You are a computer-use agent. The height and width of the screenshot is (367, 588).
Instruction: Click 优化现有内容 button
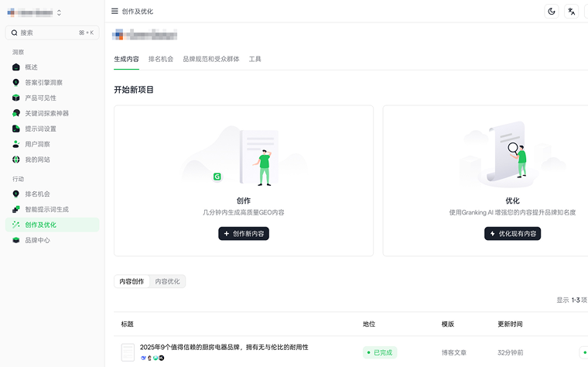coord(512,233)
